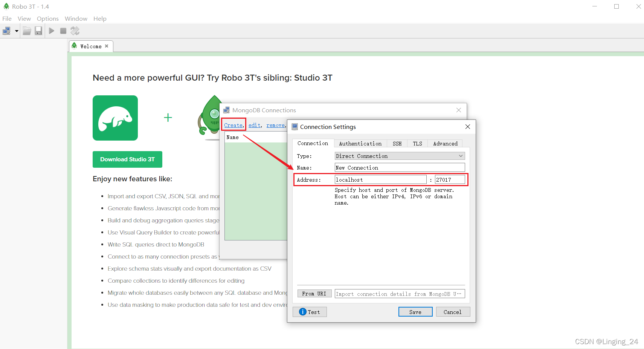Switch to the SSH tab
Viewport: 644px width, 349px height.
click(397, 144)
